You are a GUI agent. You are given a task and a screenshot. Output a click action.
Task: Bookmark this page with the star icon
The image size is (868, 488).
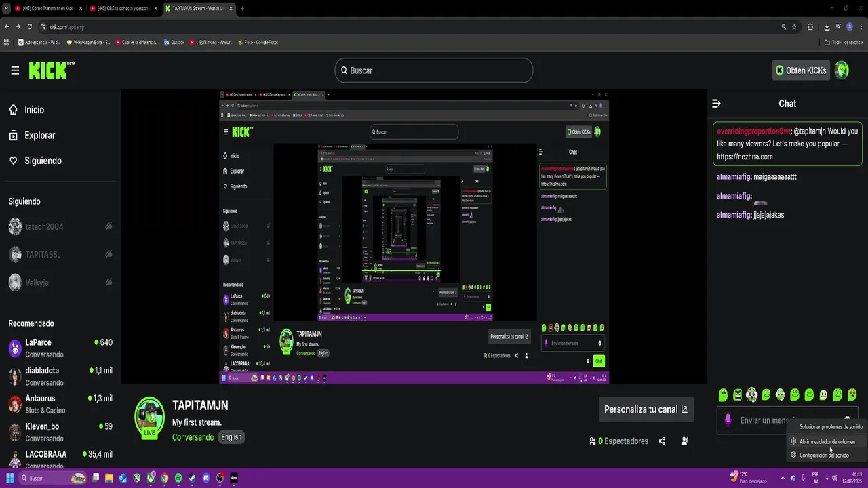(794, 27)
